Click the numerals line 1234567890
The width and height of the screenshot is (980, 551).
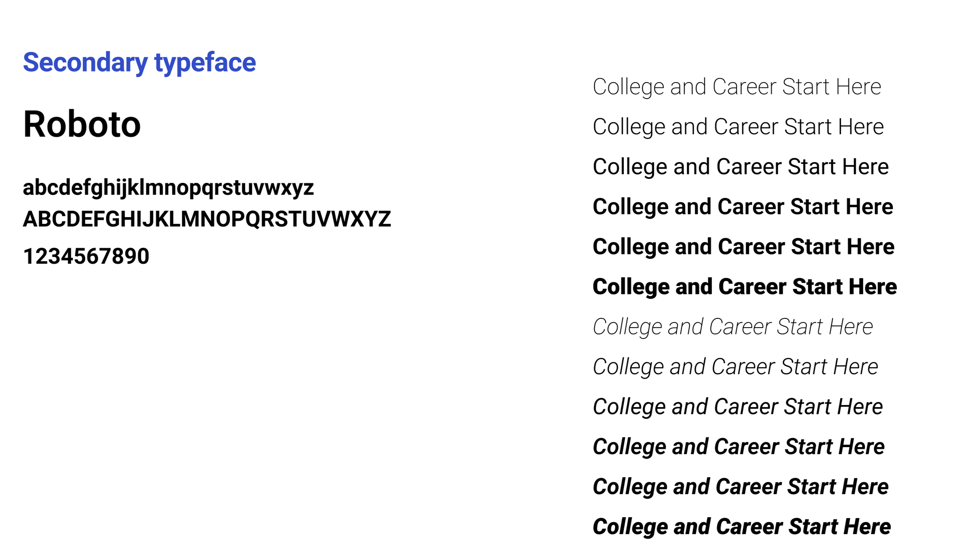(x=86, y=256)
